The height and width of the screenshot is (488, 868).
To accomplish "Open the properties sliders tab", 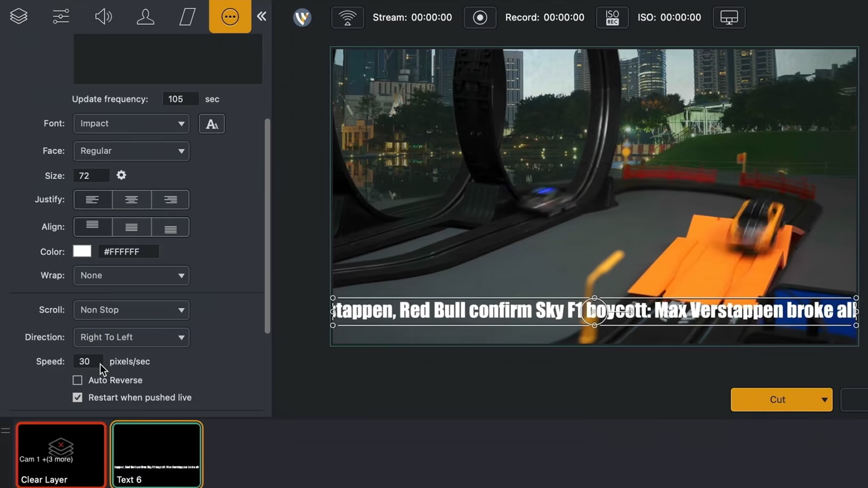I will click(x=61, y=16).
